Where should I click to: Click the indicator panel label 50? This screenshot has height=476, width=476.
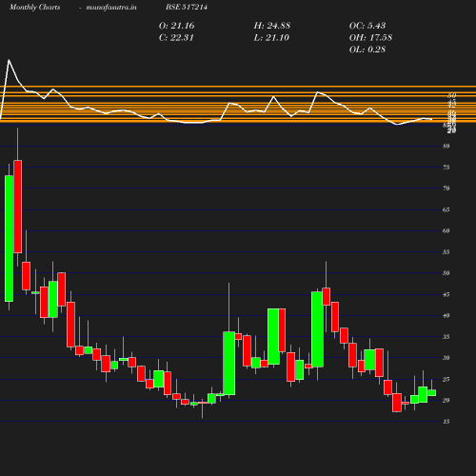click(452, 95)
